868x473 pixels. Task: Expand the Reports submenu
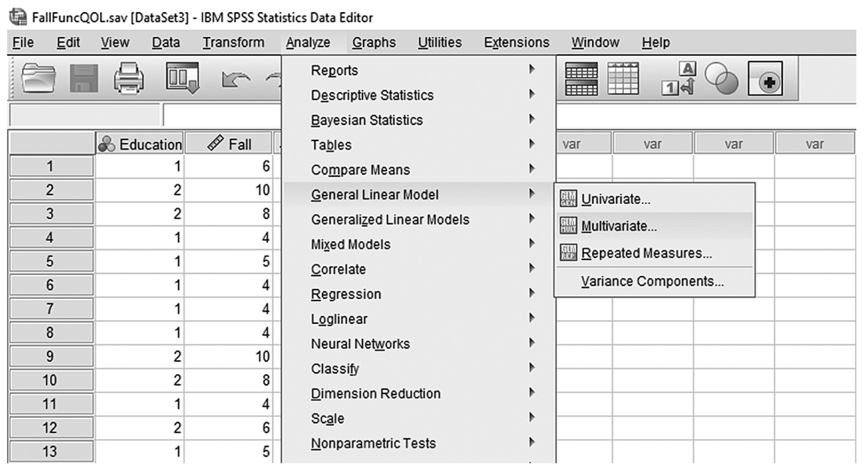[419, 70]
